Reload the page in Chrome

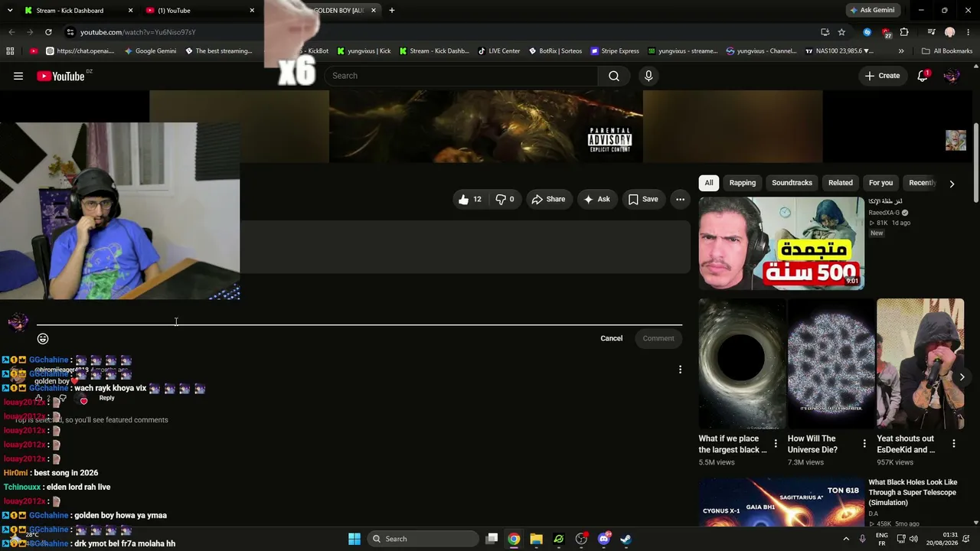pos(48,32)
